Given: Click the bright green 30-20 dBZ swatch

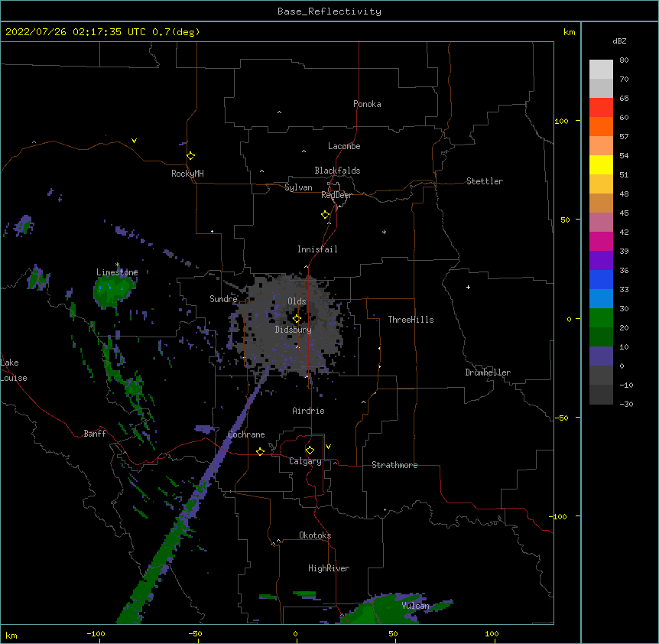Looking at the screenshot, I should pyautogui.click(x=601, y=318).
